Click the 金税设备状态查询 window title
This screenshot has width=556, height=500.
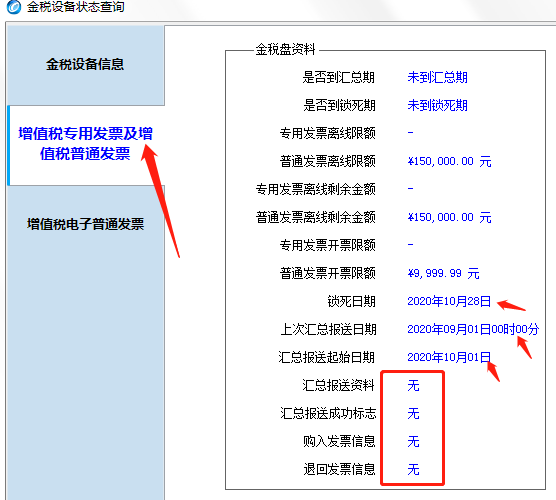[x=76, y=7]
